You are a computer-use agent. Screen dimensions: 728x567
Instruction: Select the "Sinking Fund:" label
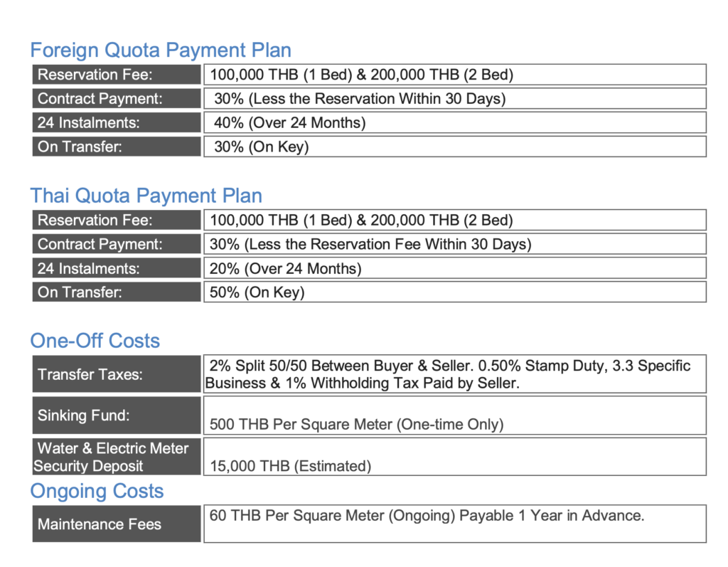[117, 415]
